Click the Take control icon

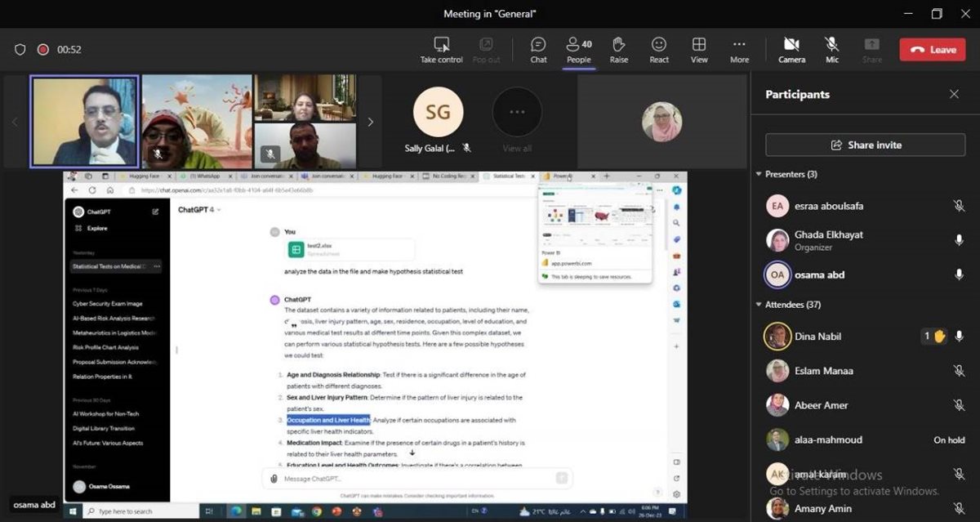(442, 49)
